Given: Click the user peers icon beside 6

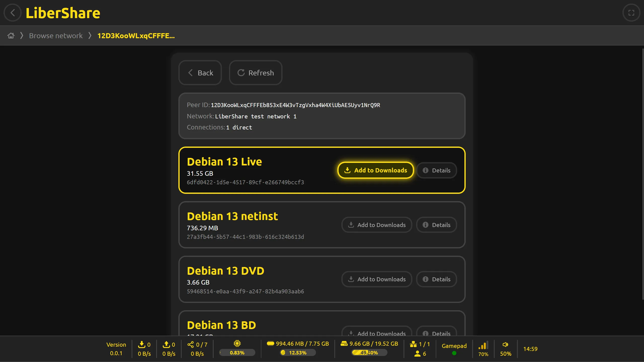Looking at the screenshot, I should tap(417, 354).
